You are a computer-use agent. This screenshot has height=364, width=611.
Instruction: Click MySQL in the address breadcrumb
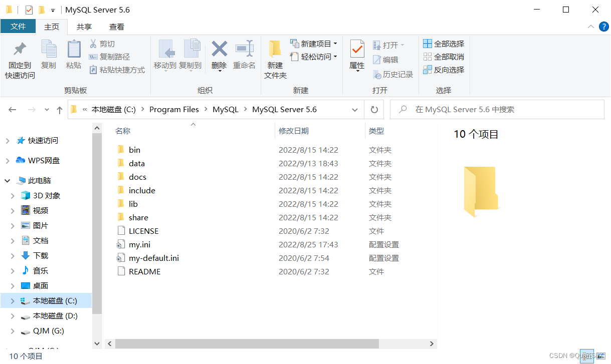[x=226, y=110]
